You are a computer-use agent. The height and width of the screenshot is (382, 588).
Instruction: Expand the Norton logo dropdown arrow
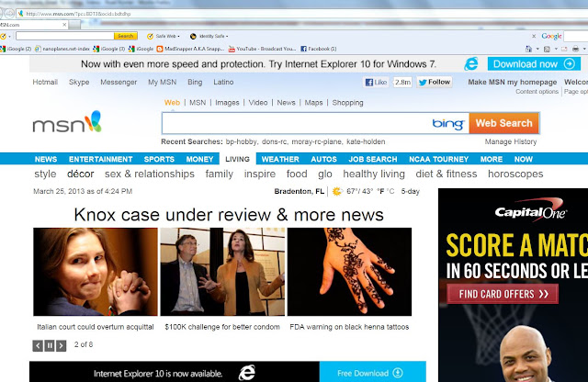[x=9, y=37]
